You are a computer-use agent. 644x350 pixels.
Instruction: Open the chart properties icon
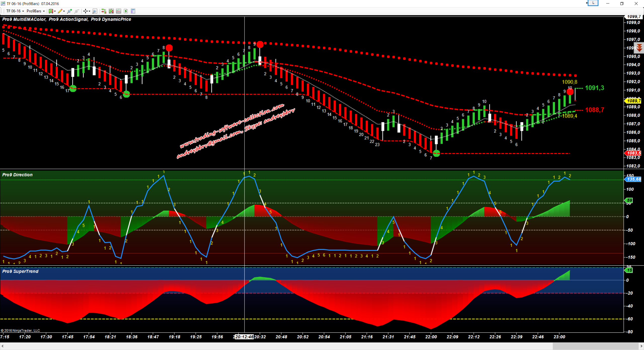(x=133, y=11)
